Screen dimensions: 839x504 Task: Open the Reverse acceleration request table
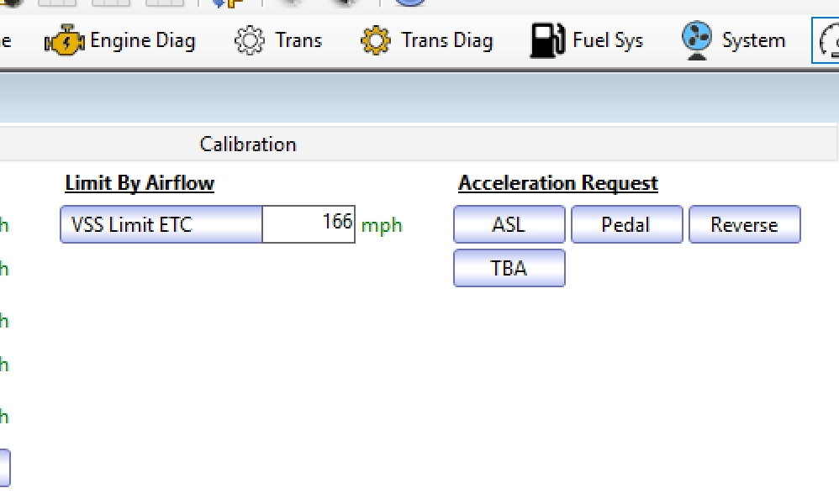tap(745, 224)
